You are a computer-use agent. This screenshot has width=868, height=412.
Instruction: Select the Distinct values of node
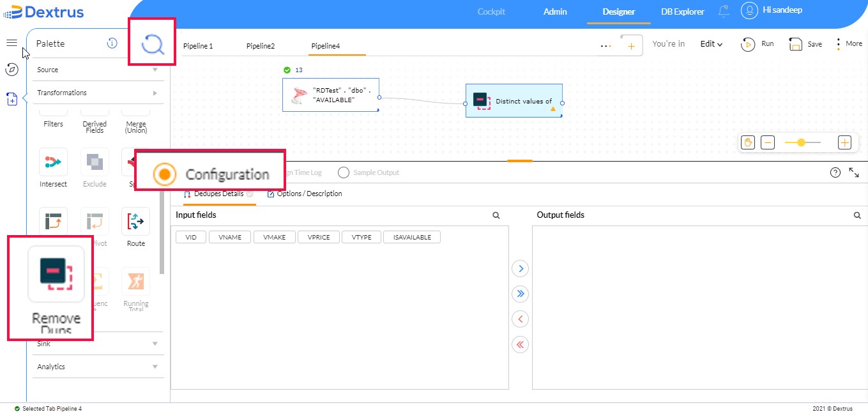tap(514, 101)
